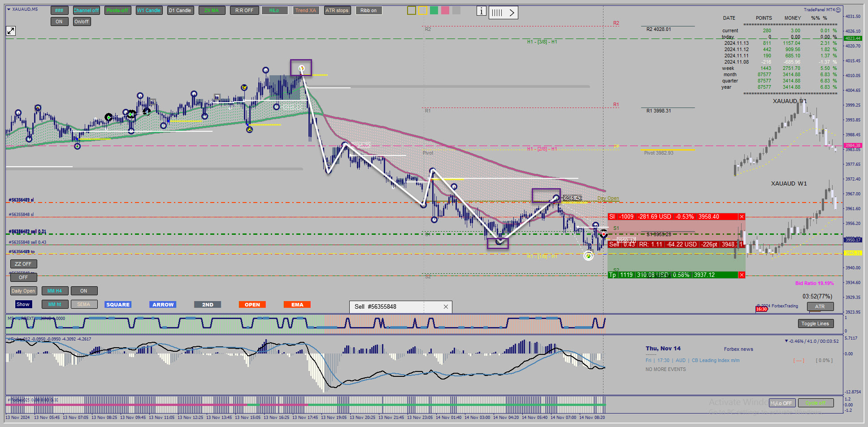Image resolution: width=868 pixels, height=427 pixels.
Task: Click the D1 Candle button
Action: [180, 10]
